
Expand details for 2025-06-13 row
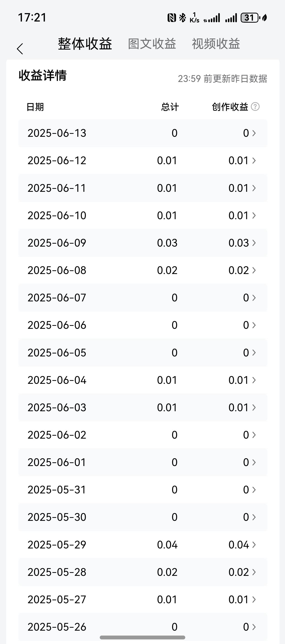pyautogui.click(x=143, y=133)
